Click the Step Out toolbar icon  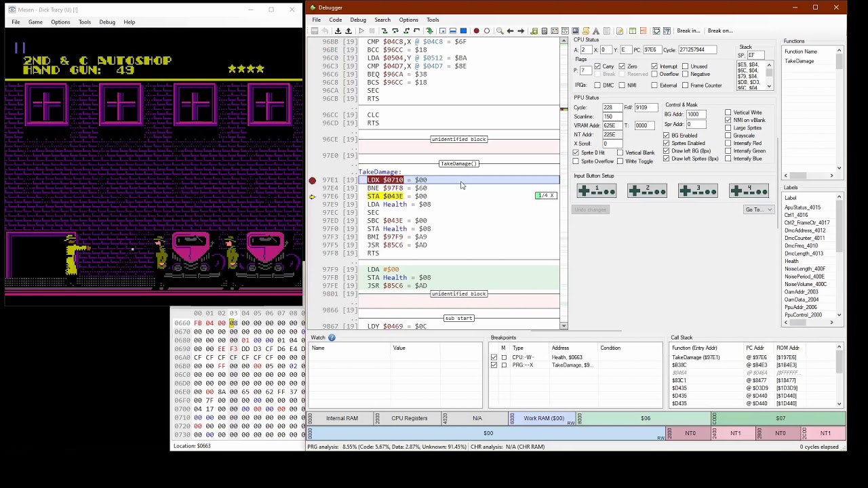(406, 30)
